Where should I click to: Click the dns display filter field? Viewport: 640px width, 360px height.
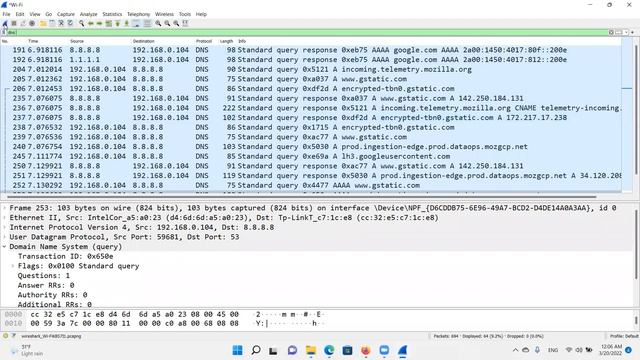306,32
